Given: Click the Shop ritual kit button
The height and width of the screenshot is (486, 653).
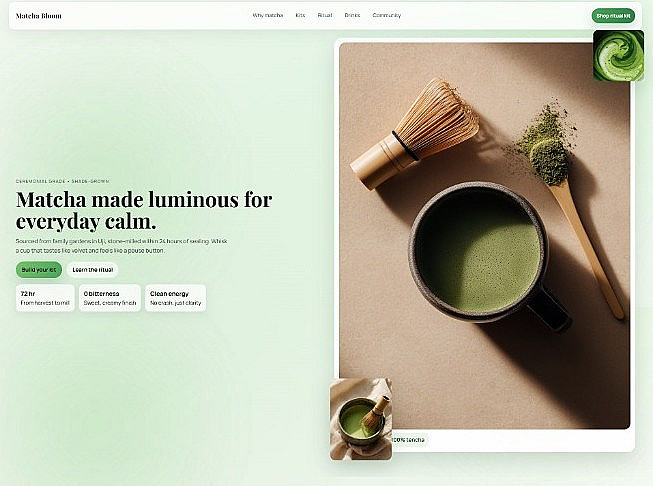Looking at the screenshot, I should [613, 16].
